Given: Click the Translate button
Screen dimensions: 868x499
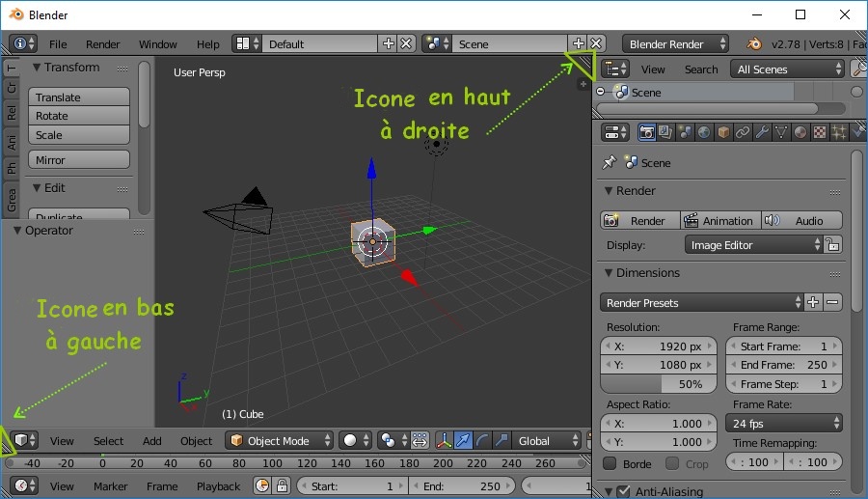Looking at the screenshot, I should pos(79,97).
